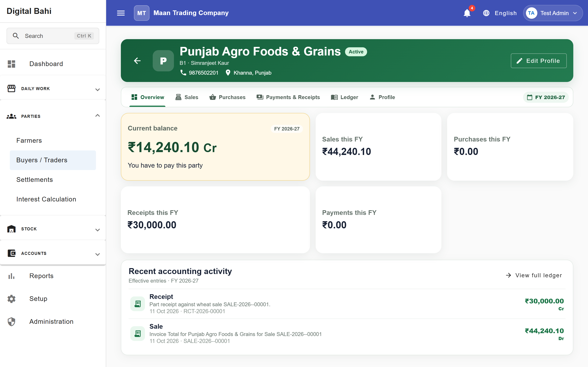Image resolution: width=588 pixels, height=367 pixels.
Task: Toggle the hamburger menu icon
Action: [121, 13]
